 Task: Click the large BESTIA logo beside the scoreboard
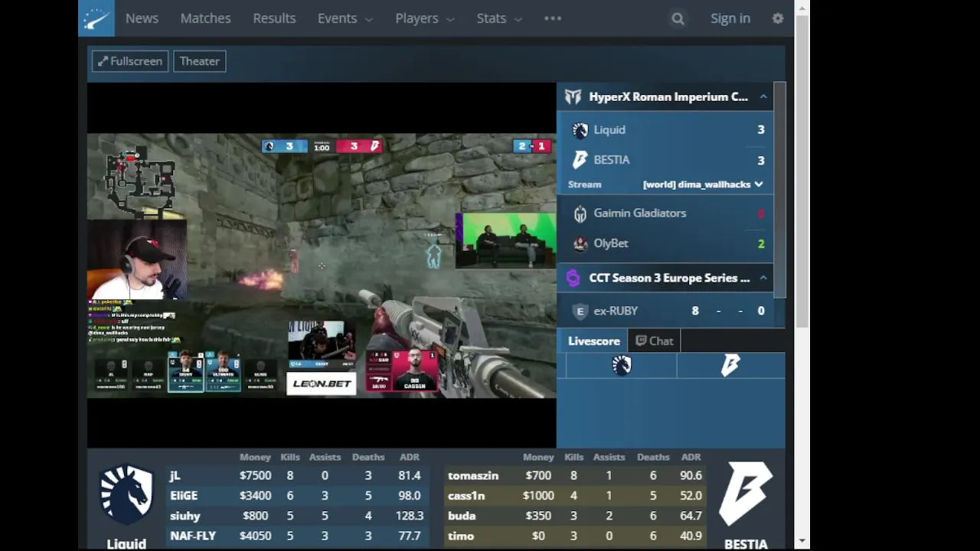pos(746,494)
